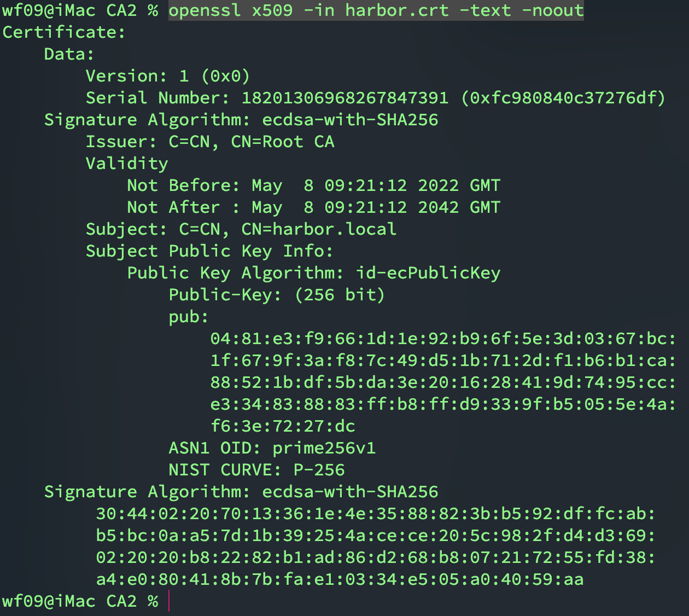Click the Public-Key (256 bit) text
Screen dimensions: 689x616
(277, 295)
